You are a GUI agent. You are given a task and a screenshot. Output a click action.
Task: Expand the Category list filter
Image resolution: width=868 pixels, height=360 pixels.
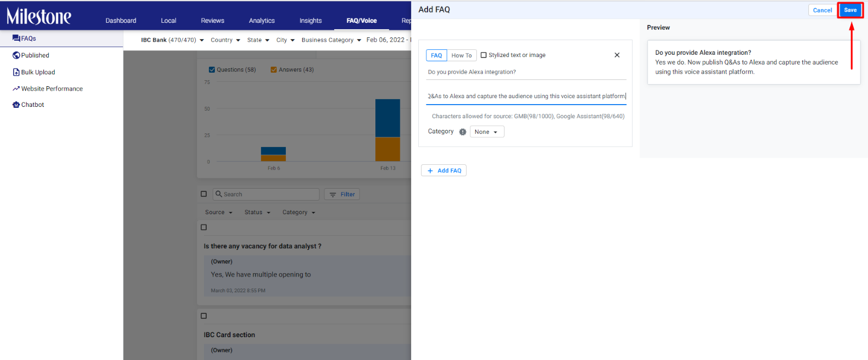[299, 213]
